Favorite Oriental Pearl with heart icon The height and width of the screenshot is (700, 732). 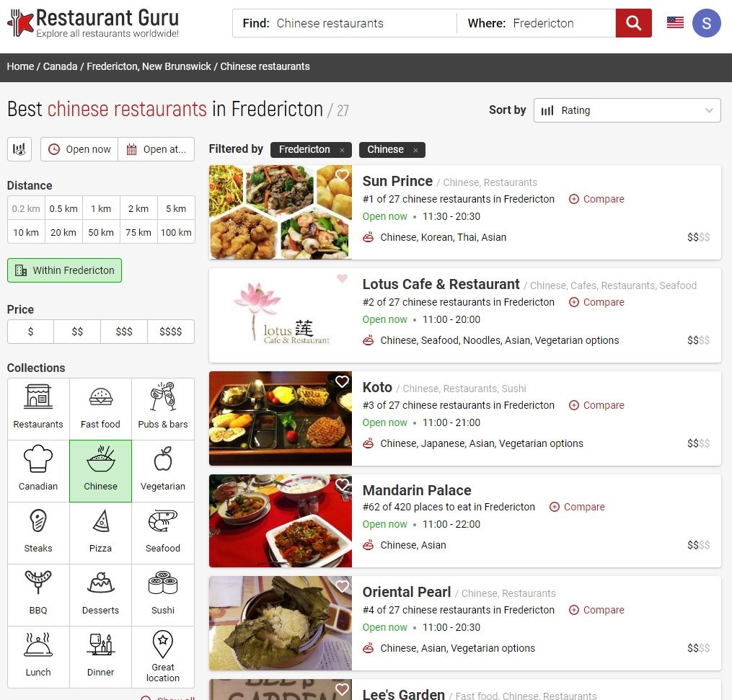pyautogui.click(x=342, y=586)
